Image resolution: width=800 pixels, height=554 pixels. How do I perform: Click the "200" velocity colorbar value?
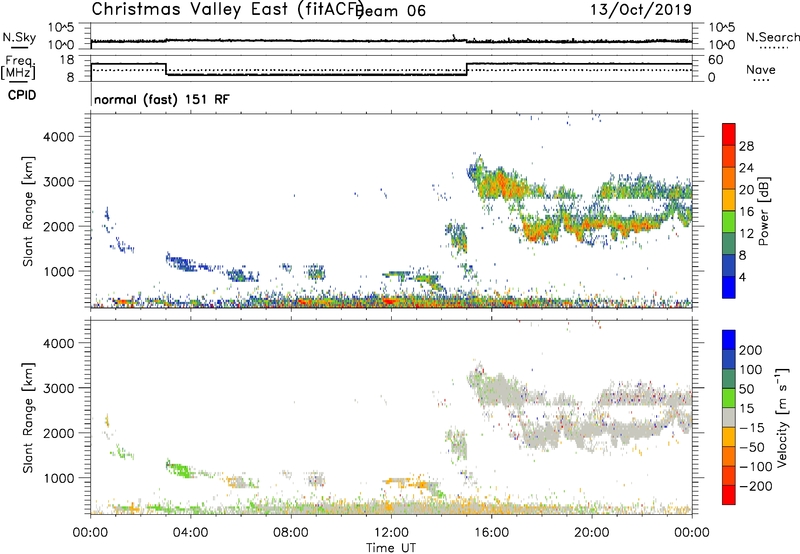tap(751, 350)
